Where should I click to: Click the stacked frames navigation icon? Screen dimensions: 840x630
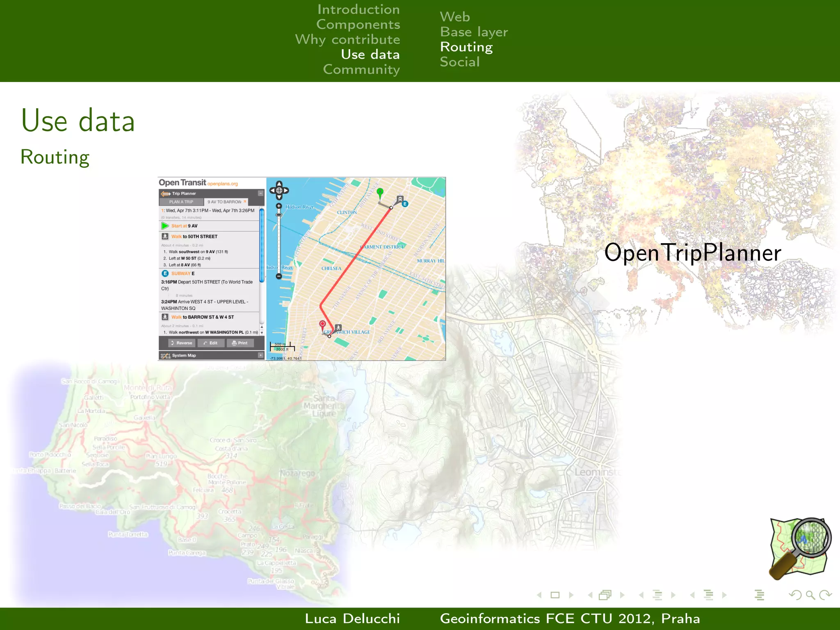coord(605,595)
